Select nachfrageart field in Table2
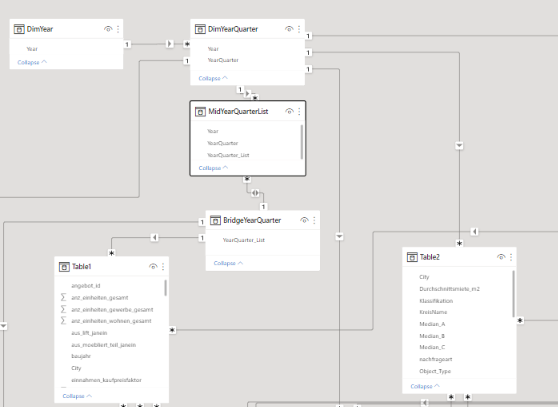 click(436, 359)
